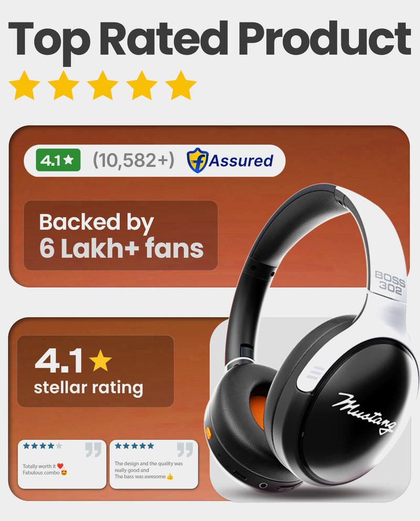Click the quotation mark icon in second review
420x521 pixels.
tap(185, 450)
